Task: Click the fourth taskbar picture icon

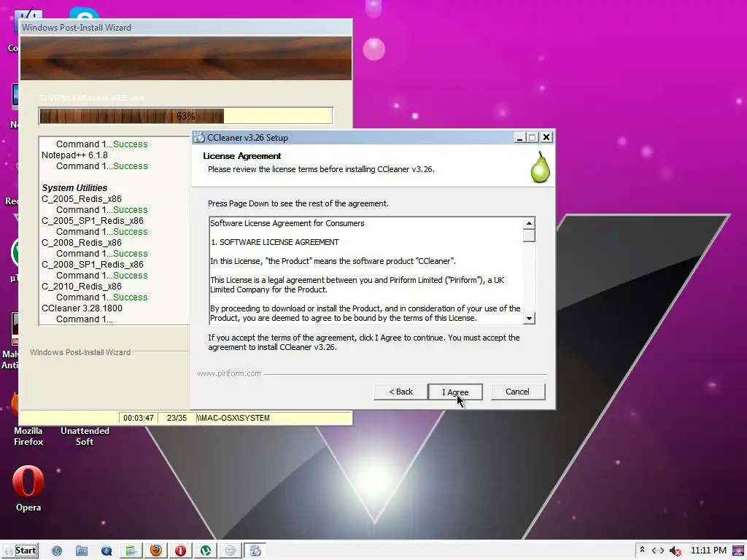Action: tap(131, 551)
